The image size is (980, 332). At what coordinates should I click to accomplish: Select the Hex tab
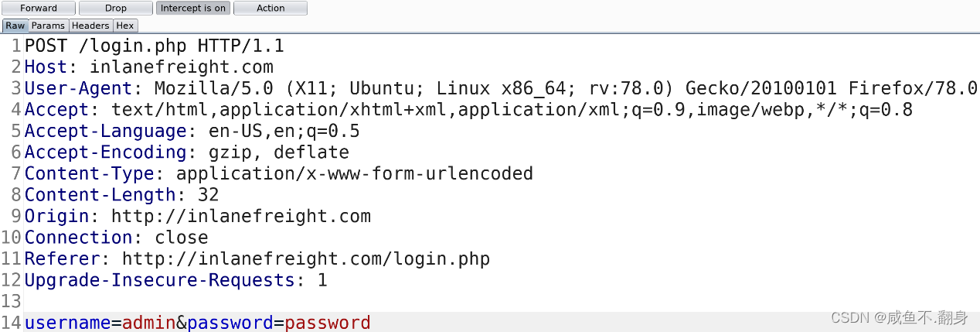tap(125, 26)
